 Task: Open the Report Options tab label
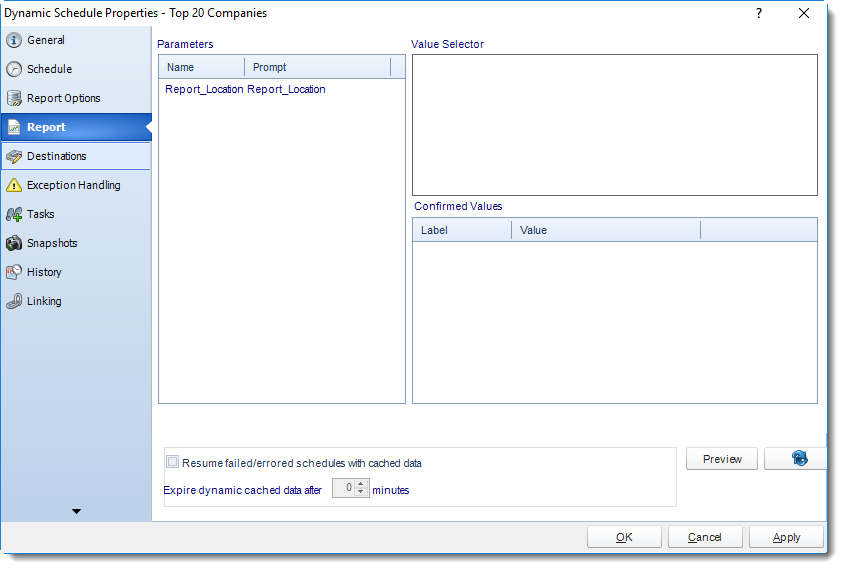coord(63,98)
